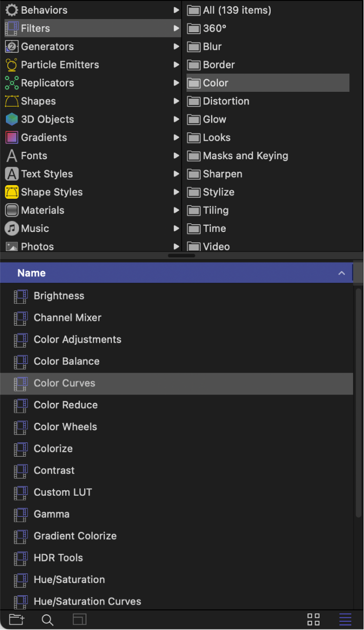Expand the Photos category
This screenshot has height=630, width=364.
pyautogui.click(x=177, y=247)
